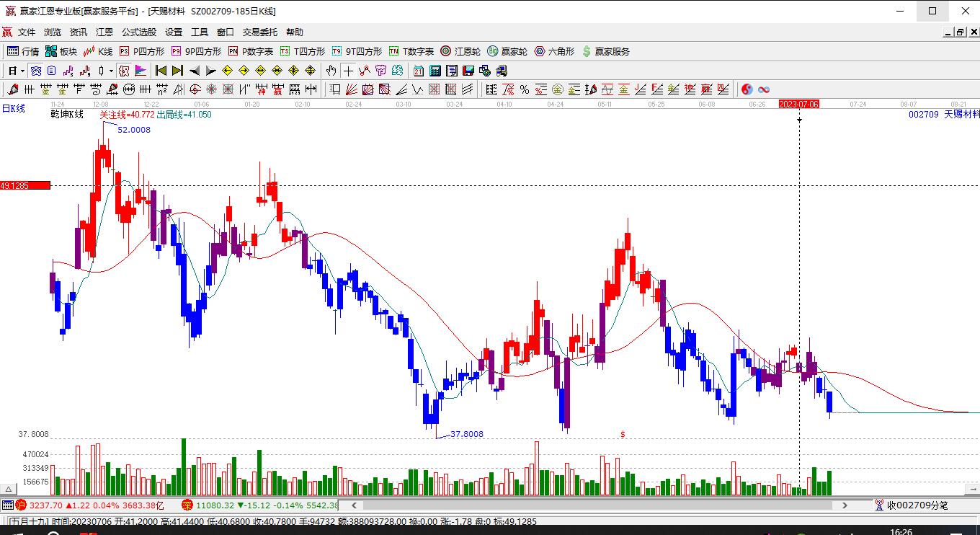Restore the inner chart window button
Screen dimensions: 980x535
[x=961, y=32]
